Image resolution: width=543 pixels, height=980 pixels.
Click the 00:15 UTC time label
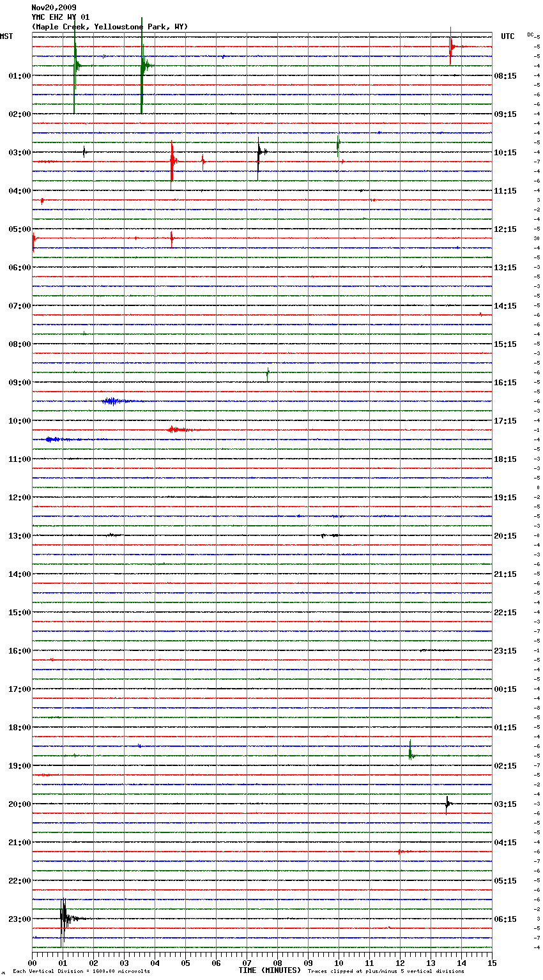[x=505, y=689]
